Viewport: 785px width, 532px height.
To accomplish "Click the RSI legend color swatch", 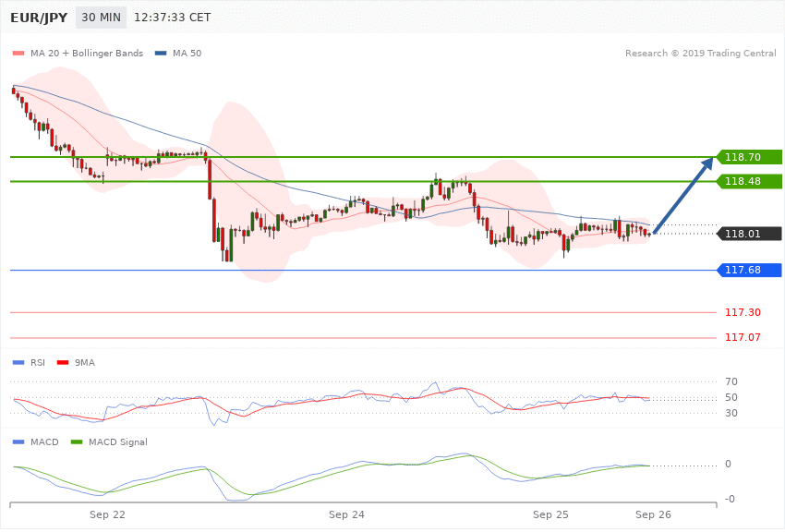I will (x=18, y=362).
